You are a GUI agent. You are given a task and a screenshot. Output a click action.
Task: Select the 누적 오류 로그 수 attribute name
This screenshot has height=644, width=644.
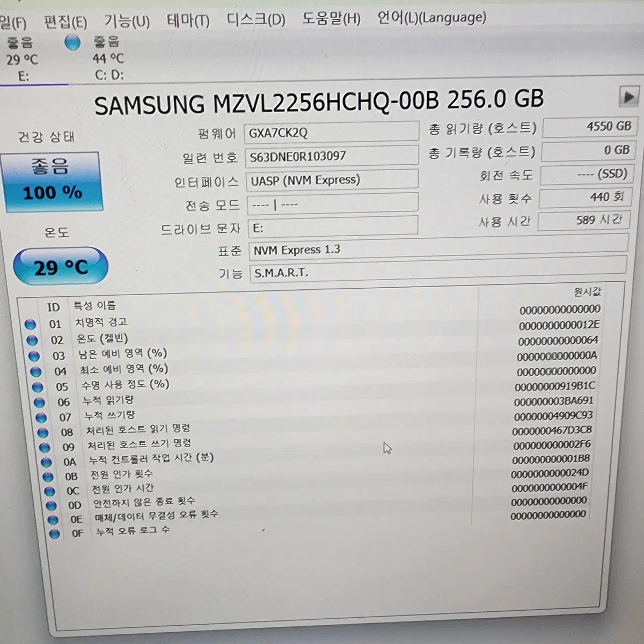133,530
